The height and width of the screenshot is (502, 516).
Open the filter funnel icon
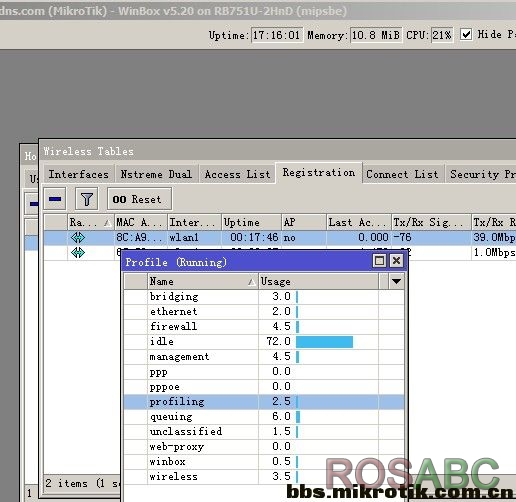coord(87,199)
